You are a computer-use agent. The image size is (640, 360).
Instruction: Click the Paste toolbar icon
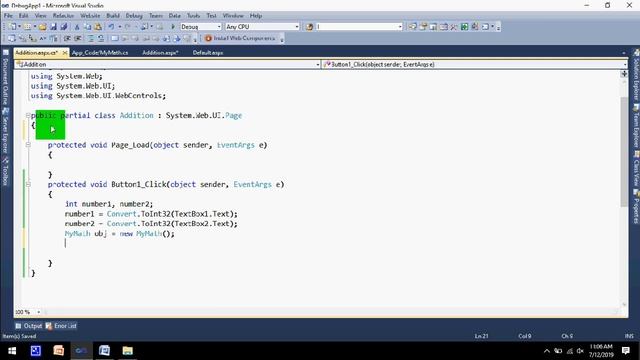[x=98, y=27]
